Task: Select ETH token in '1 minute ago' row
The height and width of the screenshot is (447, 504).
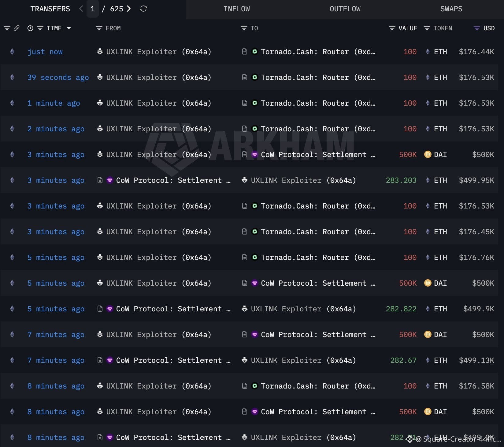Action: (440, 103)
